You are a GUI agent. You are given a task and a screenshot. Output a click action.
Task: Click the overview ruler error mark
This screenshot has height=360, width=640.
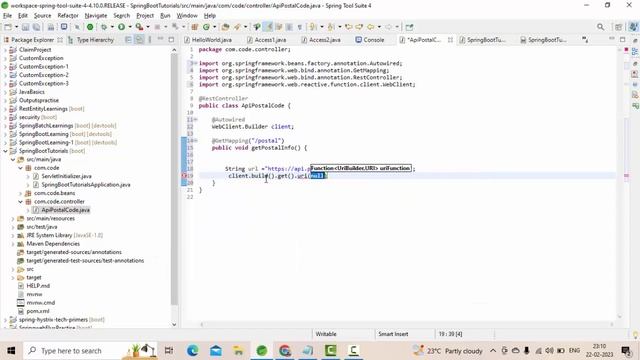[x=626, y=176]
